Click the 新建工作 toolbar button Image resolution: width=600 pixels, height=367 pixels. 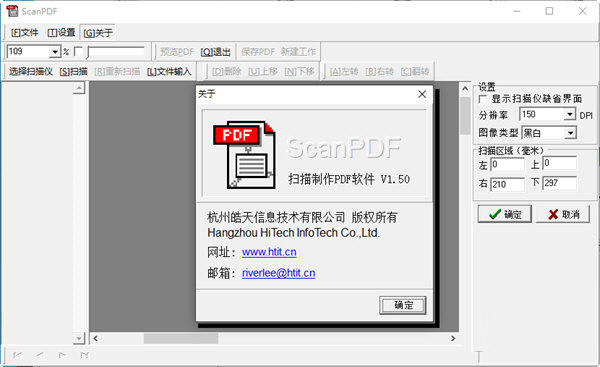298,52
